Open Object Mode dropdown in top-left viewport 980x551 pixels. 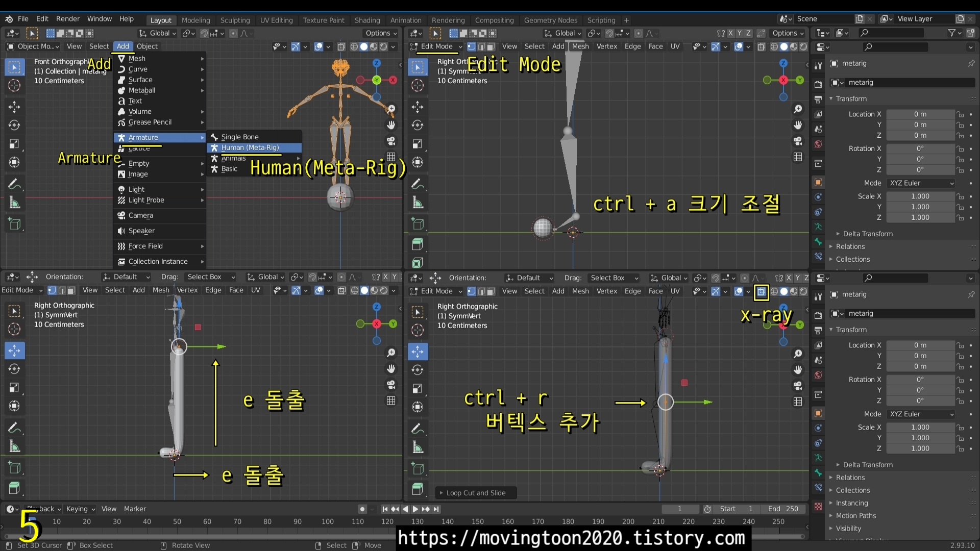[x=33, y=46]
